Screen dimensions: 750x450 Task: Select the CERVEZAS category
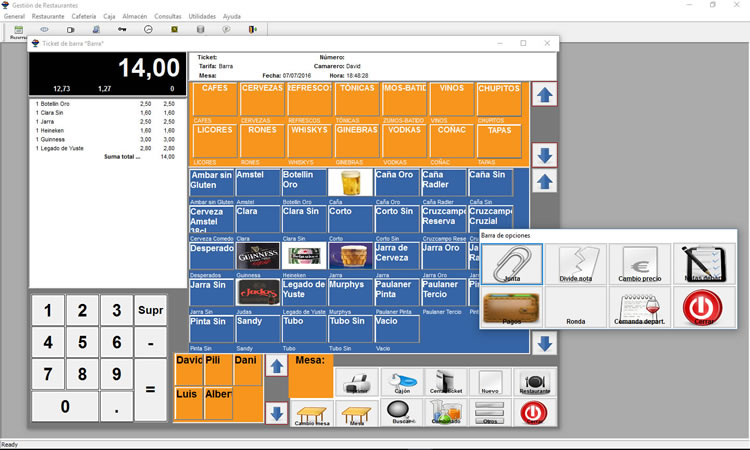tap(262, 99)
